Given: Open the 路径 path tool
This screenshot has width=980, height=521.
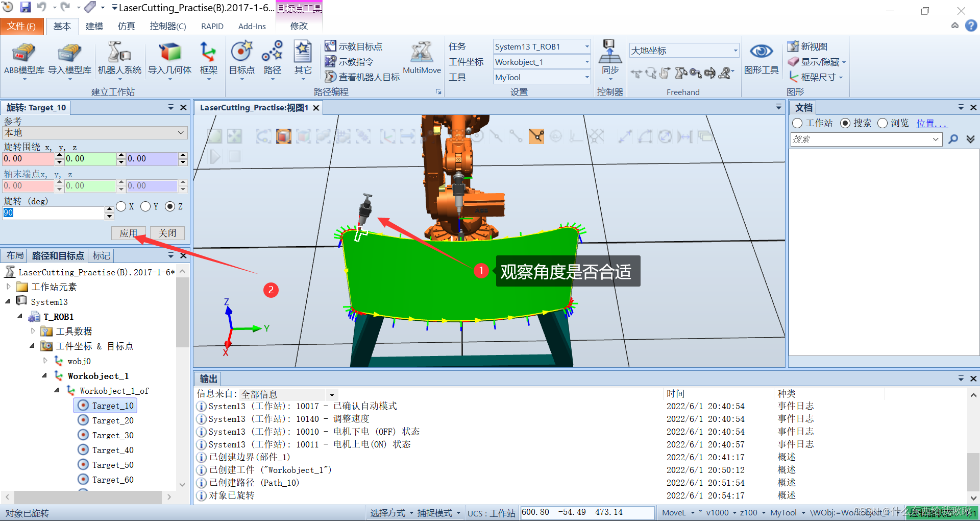Looking at the screenshot, I should [272, 59].
